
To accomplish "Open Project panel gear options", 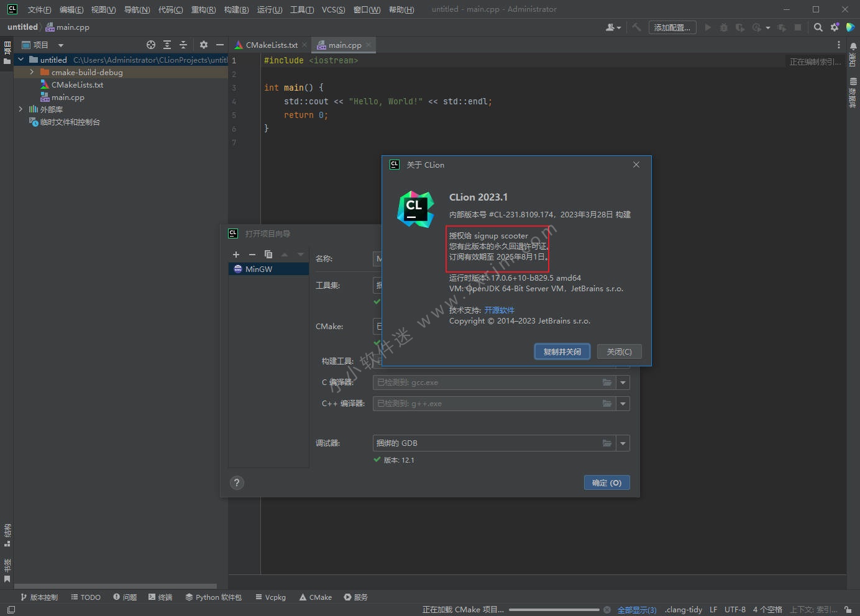I will point(204,45).
